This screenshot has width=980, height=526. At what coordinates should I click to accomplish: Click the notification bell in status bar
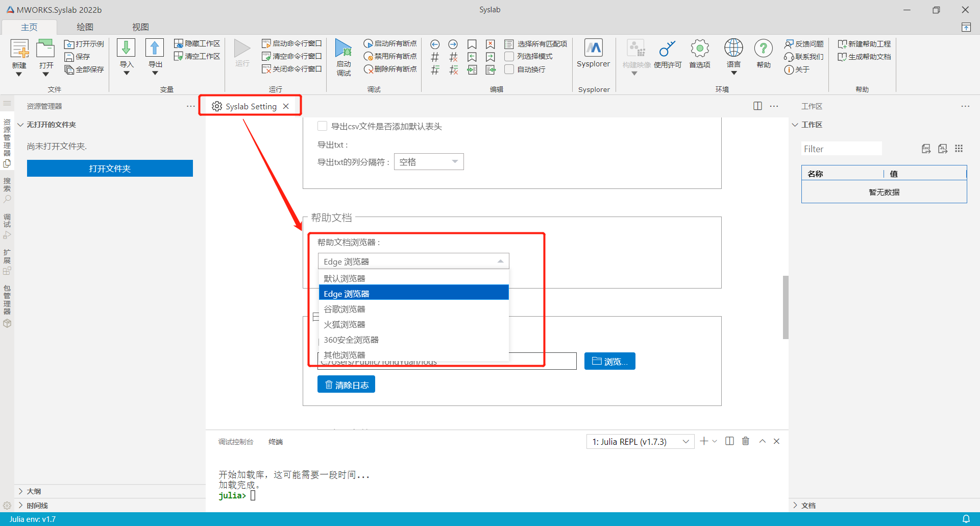click(966, 519)
